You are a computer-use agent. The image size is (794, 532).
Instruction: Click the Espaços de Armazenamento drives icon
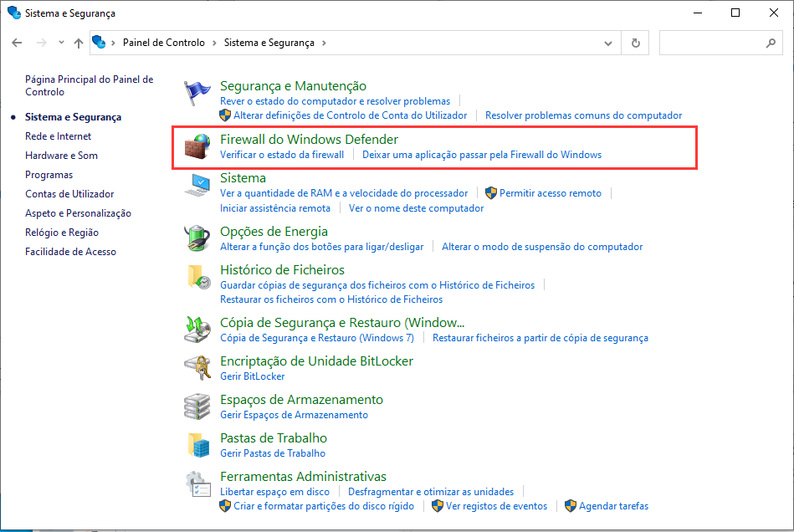[197, 407]
